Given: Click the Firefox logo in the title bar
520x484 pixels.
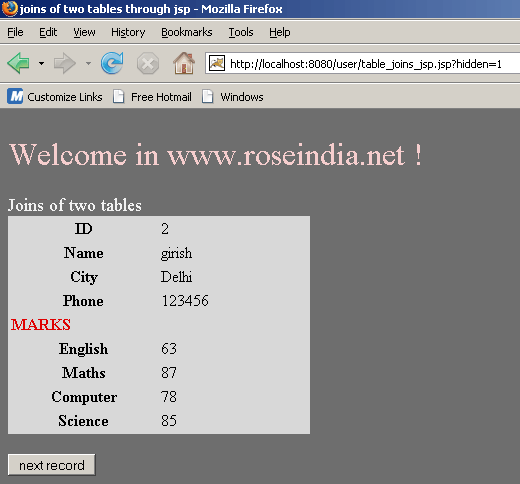Looking at the screenshot, I should click(10, 8).
